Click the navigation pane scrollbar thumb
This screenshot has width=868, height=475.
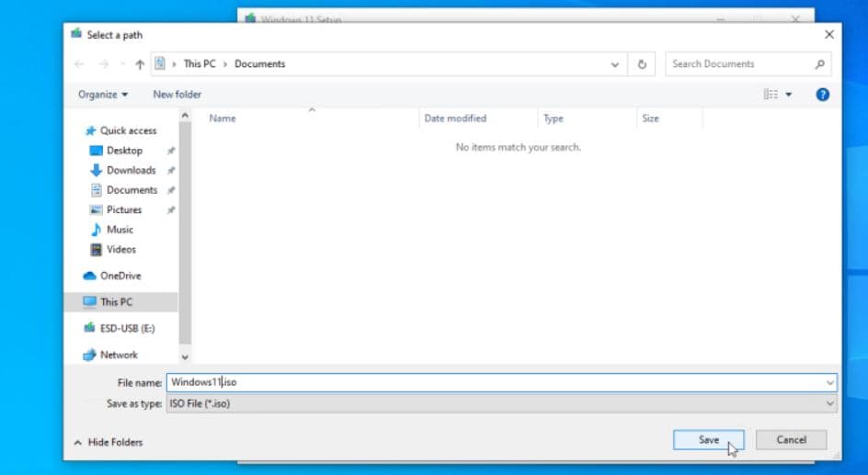[185, 232]
